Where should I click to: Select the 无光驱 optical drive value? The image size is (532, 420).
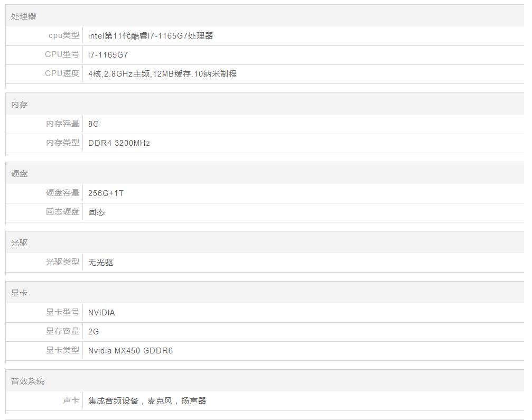100,263
